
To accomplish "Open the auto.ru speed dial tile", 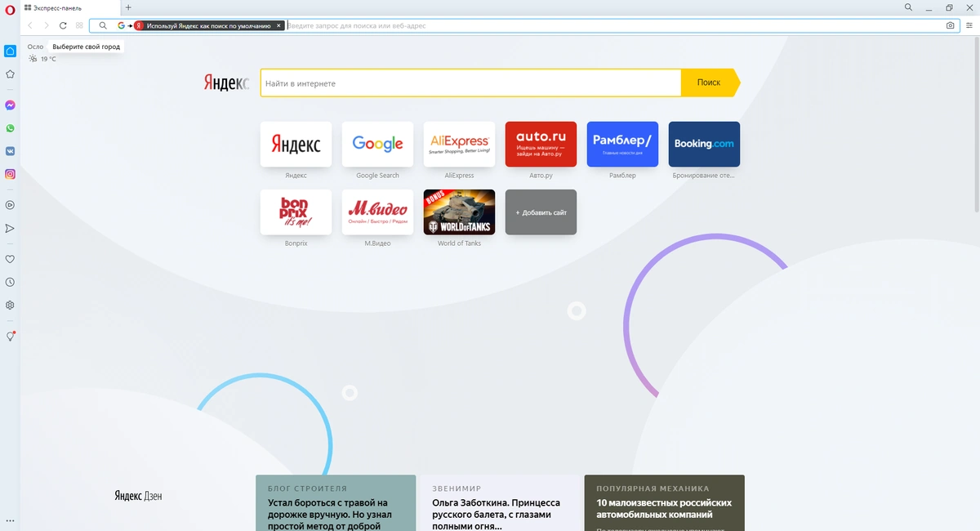I will coord(541,145).
